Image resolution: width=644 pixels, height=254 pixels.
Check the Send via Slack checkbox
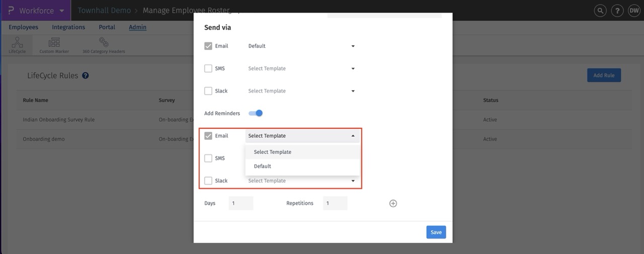(x=208, y=91)
